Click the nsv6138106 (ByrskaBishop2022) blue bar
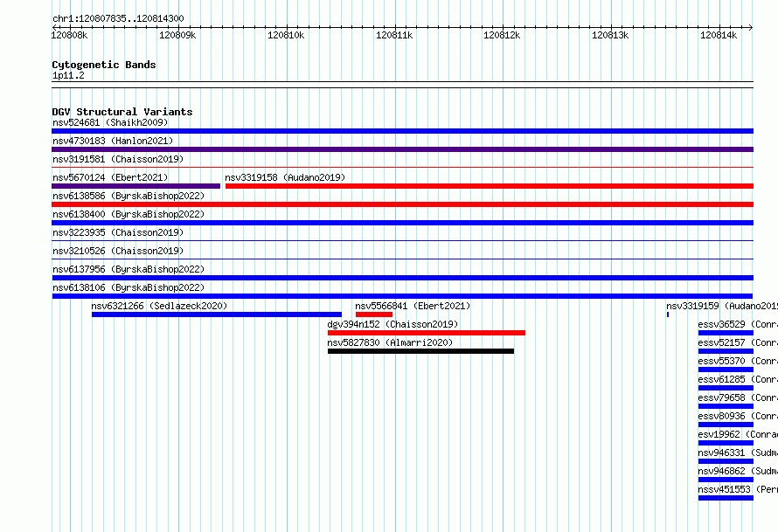778x532 pixels. (x=402, y=296)
